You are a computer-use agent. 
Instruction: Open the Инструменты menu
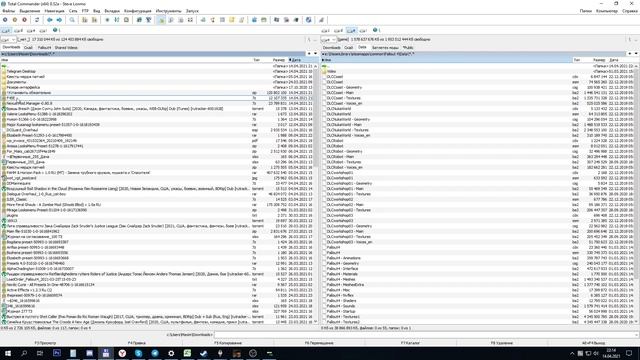169,11
